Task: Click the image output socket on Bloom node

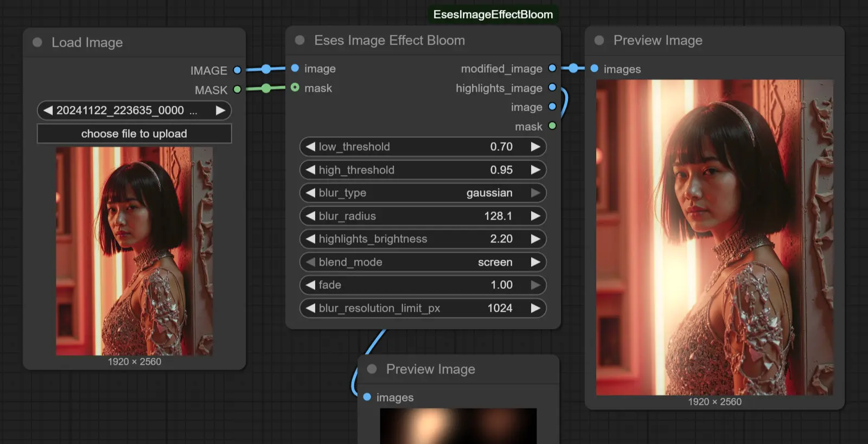Action: [552, 106]
